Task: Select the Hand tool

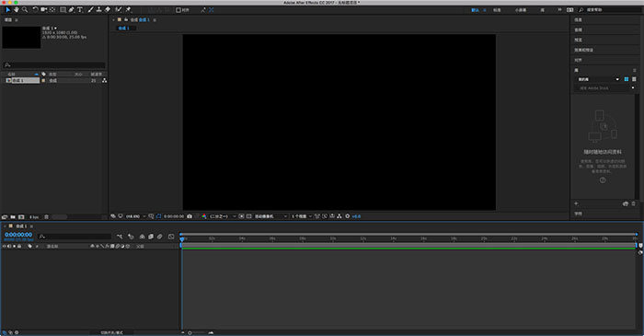Action: (16, 9)
